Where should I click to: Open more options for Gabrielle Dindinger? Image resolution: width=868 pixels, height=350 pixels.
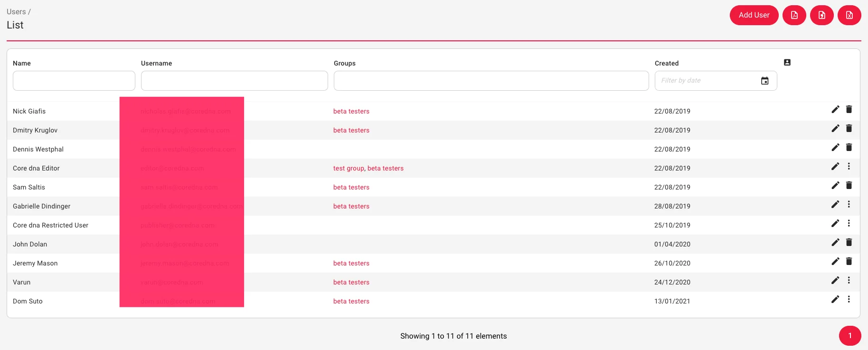(x=849, y=204)
